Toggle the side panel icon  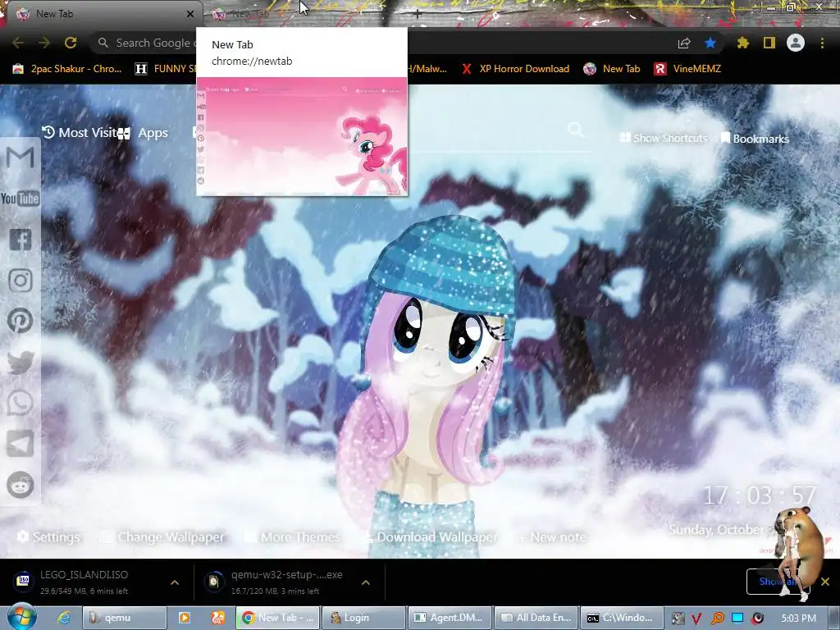(769, 43)
